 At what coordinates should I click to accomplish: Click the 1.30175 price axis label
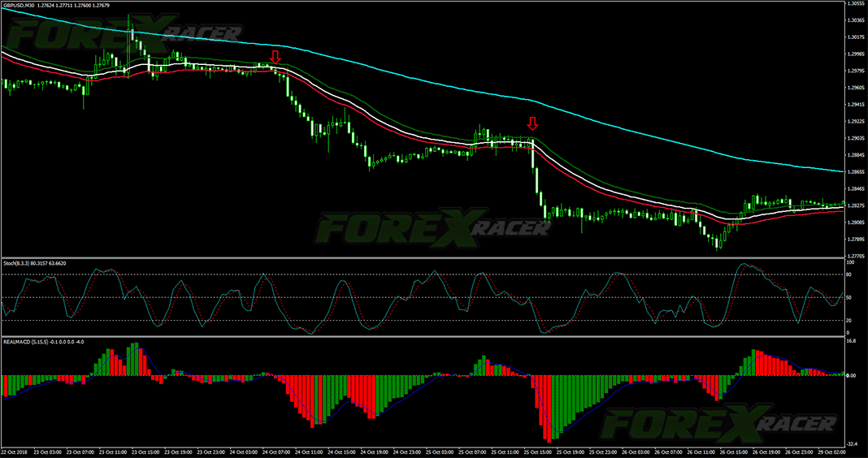click(856, 37)
